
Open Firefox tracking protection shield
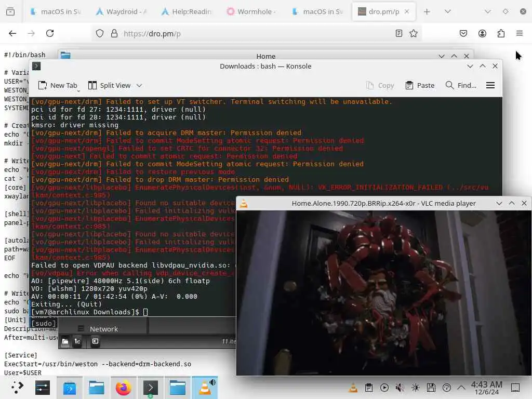(x=99, y=33)
